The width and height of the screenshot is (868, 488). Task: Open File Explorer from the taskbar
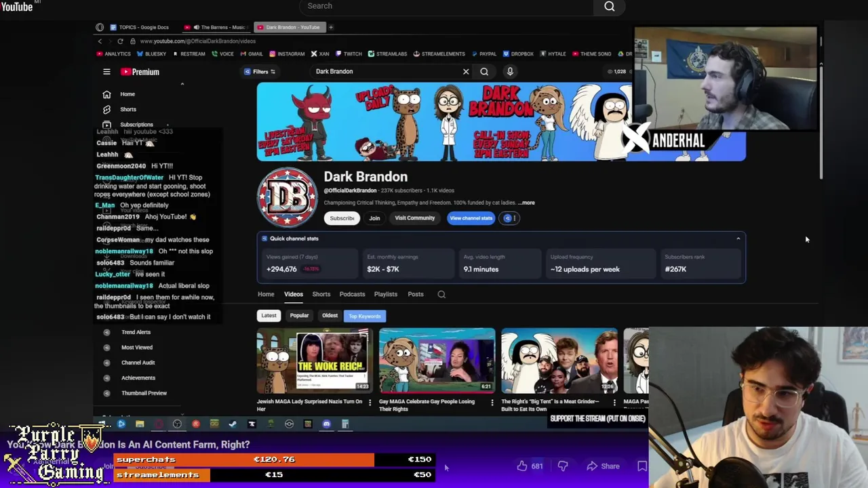click(140, 424)
